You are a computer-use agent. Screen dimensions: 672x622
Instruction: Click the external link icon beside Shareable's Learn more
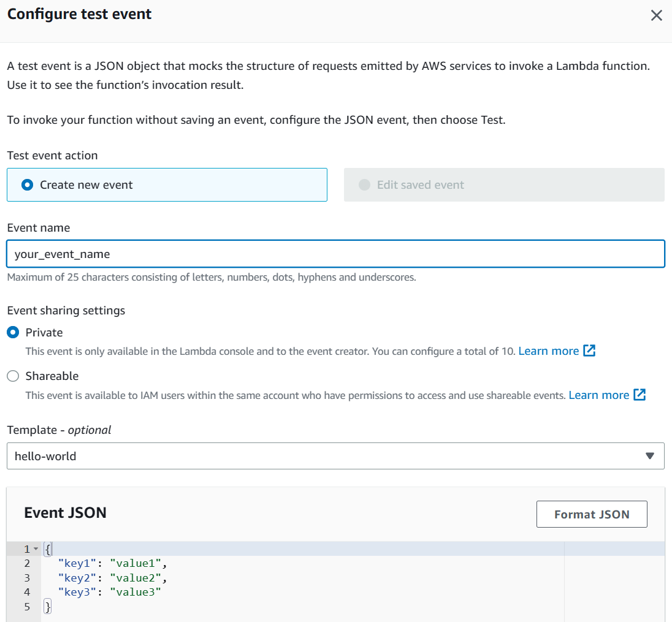639,395
